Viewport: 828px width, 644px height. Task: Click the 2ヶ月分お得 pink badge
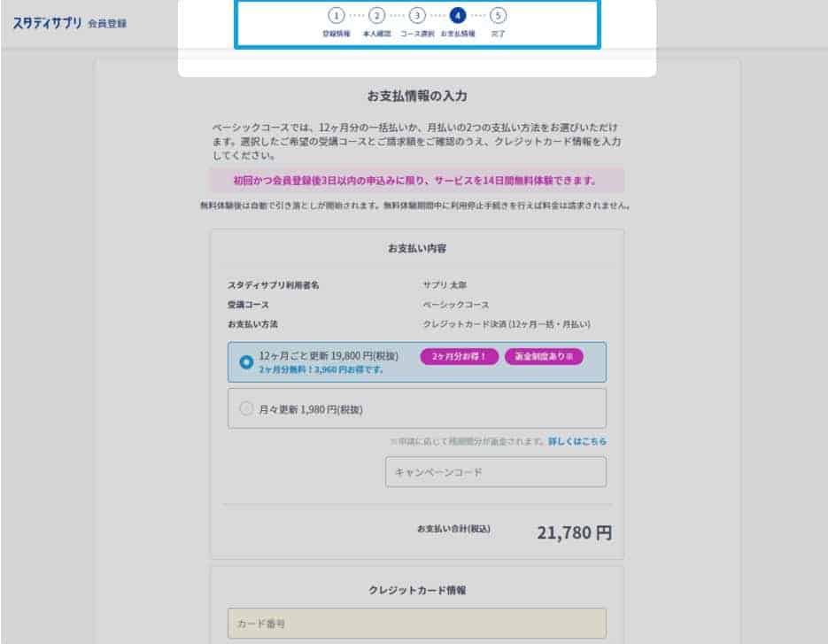(x=459, y=357)
